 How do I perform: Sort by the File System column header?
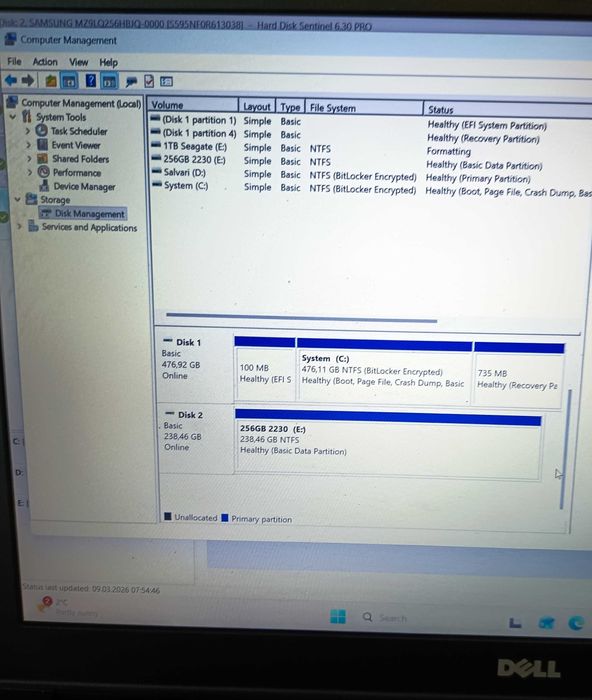(364, 108)
